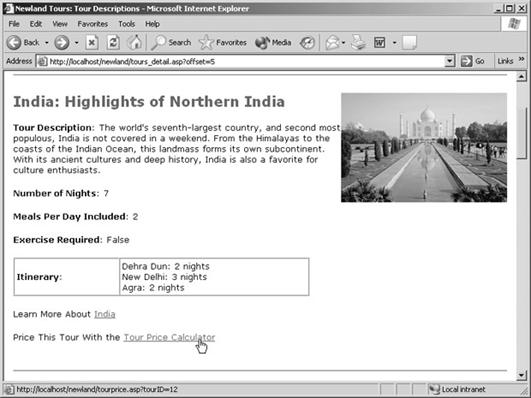Click "Dehra Dun: 2 nights" text
531x398 pixels.
pyautogui.click(x=166, y=266)
